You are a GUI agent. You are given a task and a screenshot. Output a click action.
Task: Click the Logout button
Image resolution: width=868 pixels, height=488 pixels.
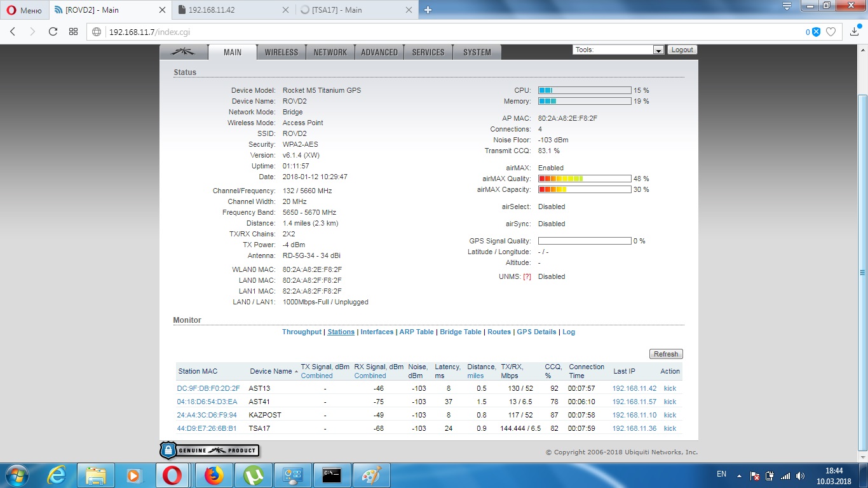coord(682,50)
